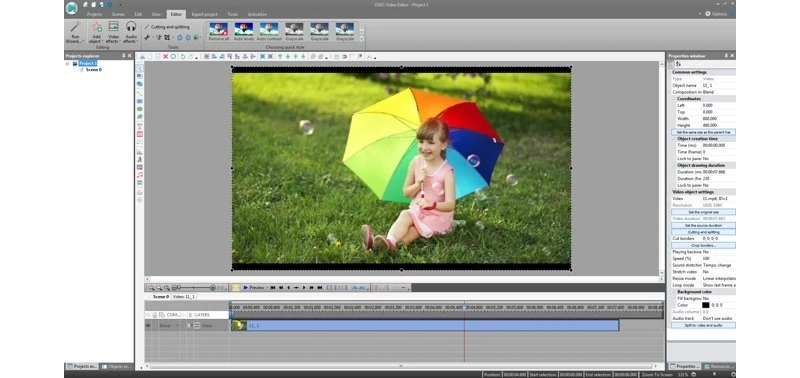Click Cutting and splitting in the ribbon
The image size is (800, 378).
coord(167,27)
